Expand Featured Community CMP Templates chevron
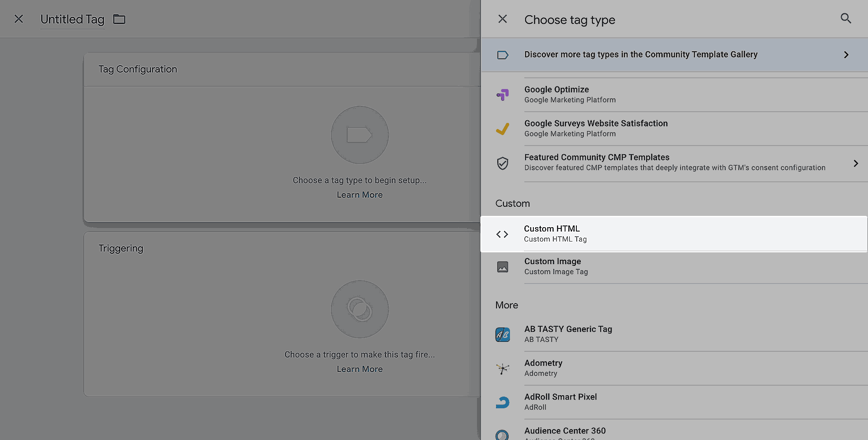Image resolution: width=868 pixels, height=440 pixels. (855, 163)
